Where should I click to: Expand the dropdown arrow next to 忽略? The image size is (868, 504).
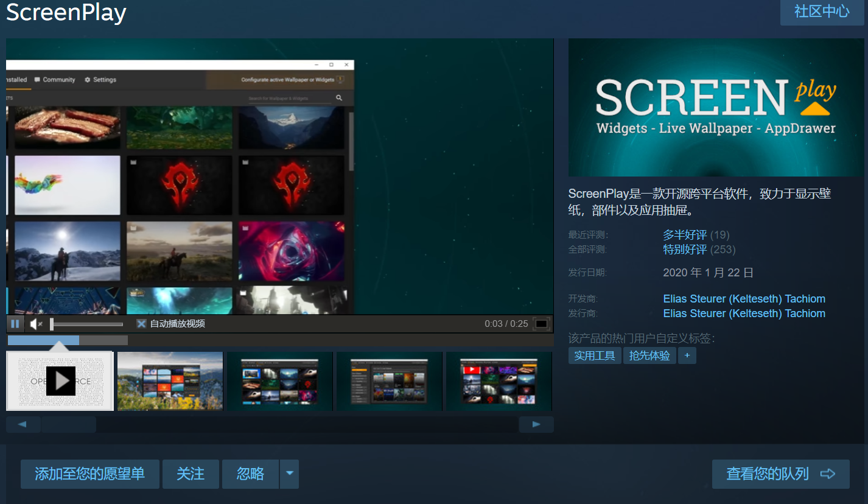click(289, 474)
